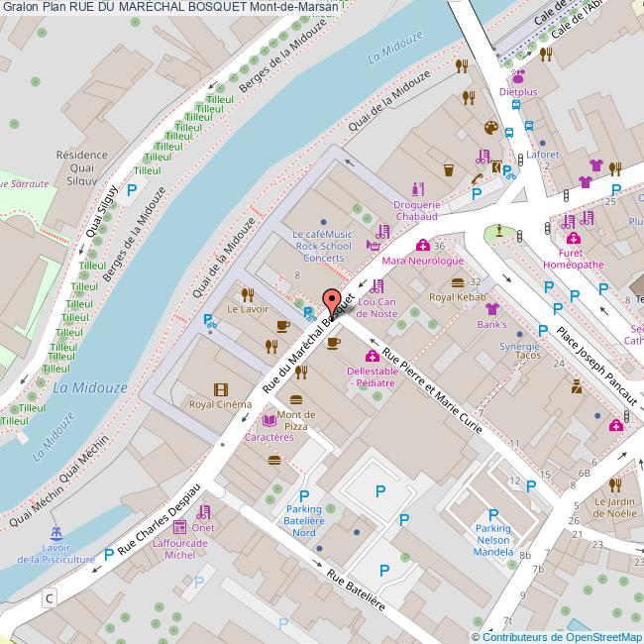This screenshot has height=644, width=644.
Task: Open the Droguerie Chabaud shop icon
Action: pos(417,188)
